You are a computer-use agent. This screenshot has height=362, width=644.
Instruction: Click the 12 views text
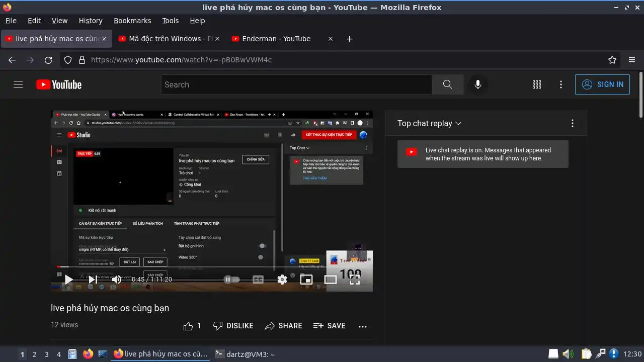point(64,325)
